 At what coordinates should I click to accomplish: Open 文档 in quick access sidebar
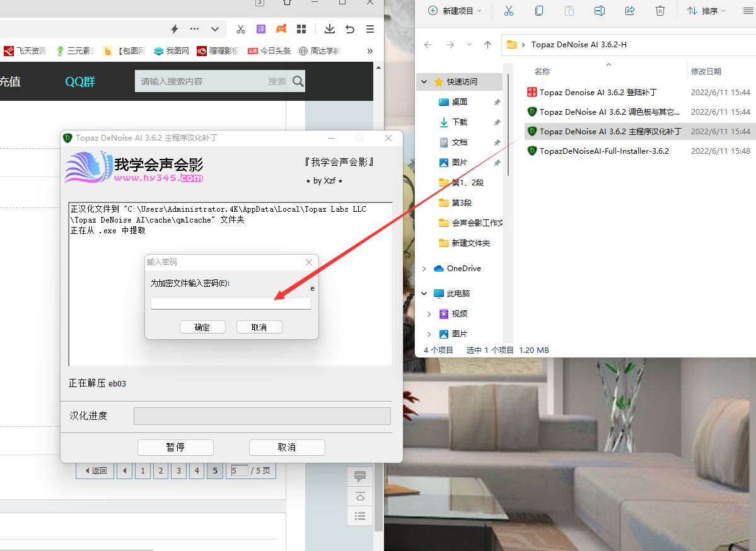[x=460, y=142]
